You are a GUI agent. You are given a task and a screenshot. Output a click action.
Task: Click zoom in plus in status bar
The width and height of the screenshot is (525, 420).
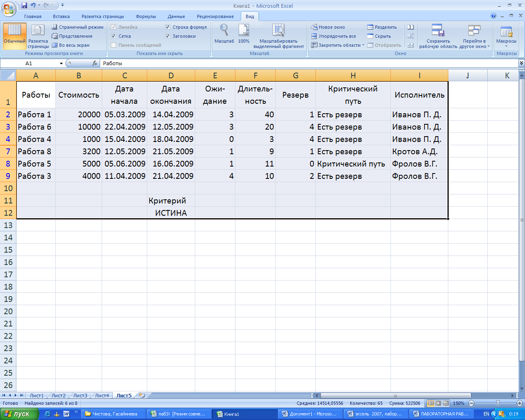click(519, 403)
